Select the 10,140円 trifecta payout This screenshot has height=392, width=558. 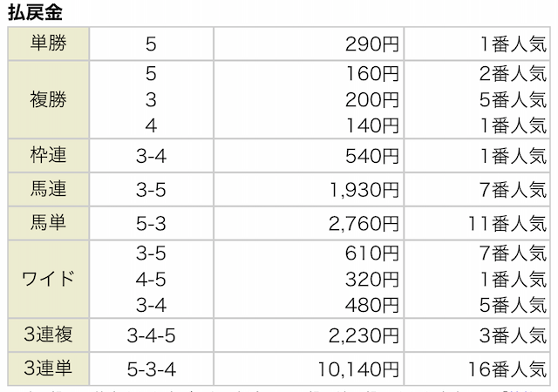coord(359,369)
